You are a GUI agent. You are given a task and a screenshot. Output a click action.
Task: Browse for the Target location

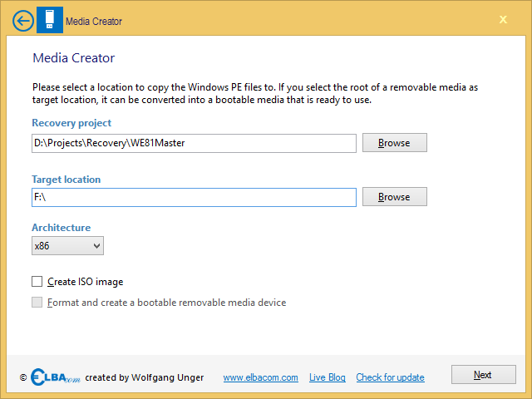click(x=395, y=197)
